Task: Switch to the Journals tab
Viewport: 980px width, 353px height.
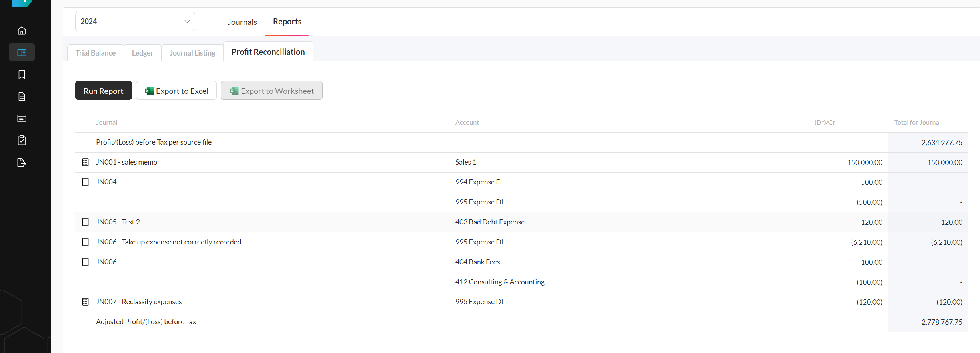Action: 242,22
